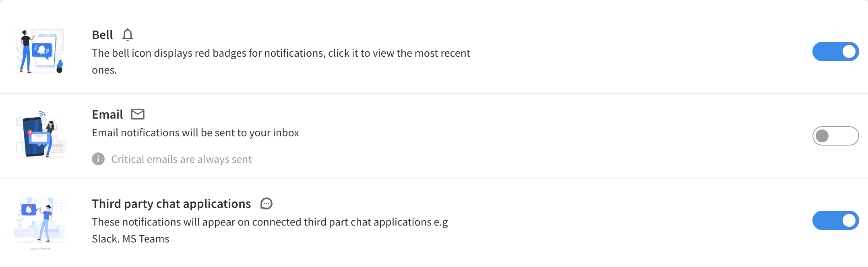
Task: Click the bell badge icon in the first illustration
Action: pos(41,49)
